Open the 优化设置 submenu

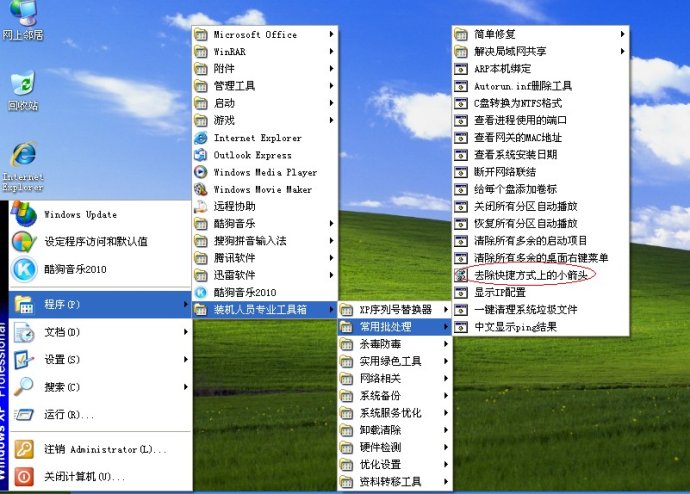(x=395, y=465)
